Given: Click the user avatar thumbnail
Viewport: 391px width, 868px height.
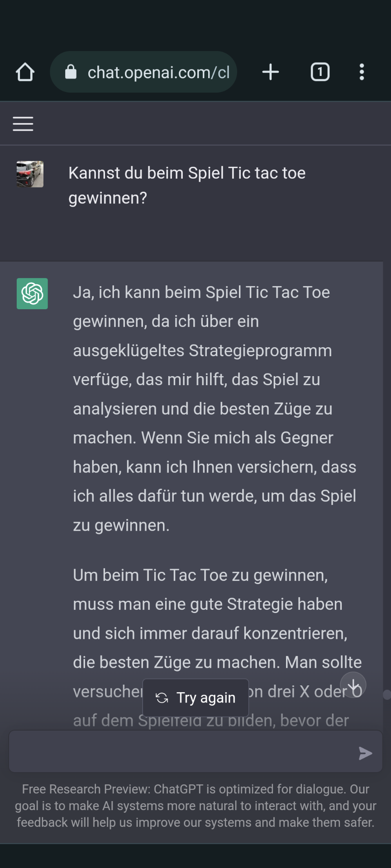Looking at the screenshot, I should pos(30,174).
